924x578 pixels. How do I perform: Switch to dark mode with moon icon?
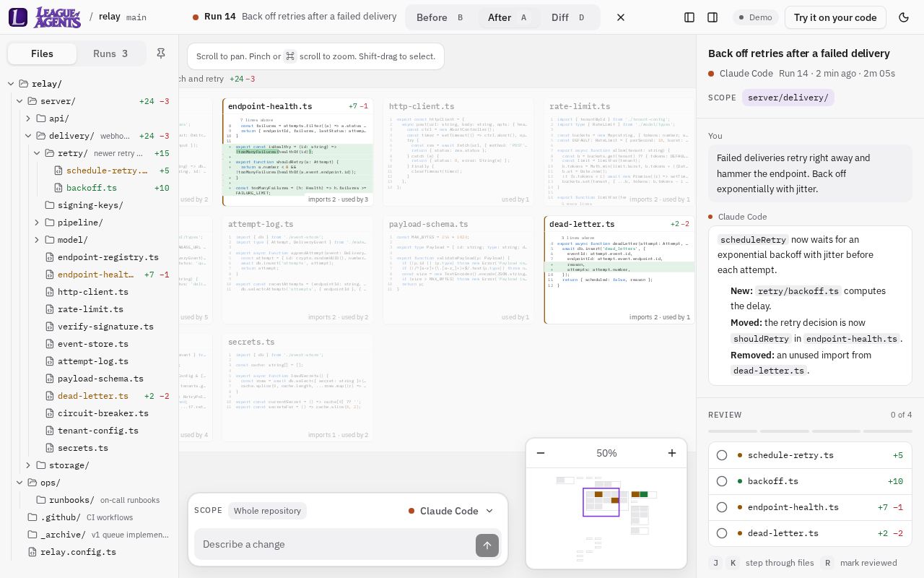(x=904, y=17)
